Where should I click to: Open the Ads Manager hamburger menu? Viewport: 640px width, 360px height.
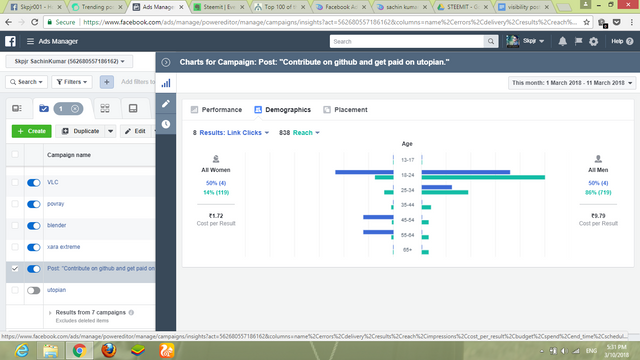(30, 41)
